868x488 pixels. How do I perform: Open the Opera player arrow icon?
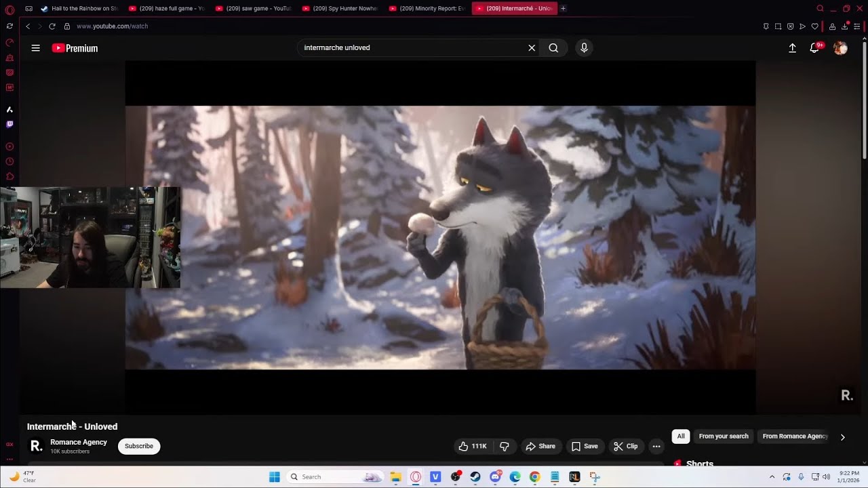click(802, 26)
